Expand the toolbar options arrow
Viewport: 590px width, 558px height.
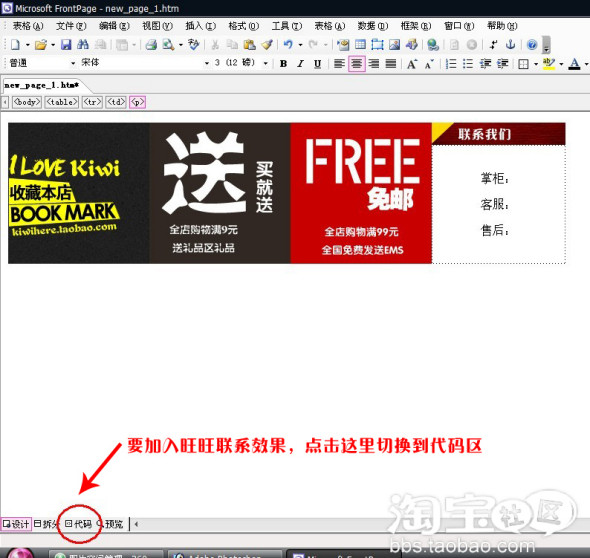(546, 45)
